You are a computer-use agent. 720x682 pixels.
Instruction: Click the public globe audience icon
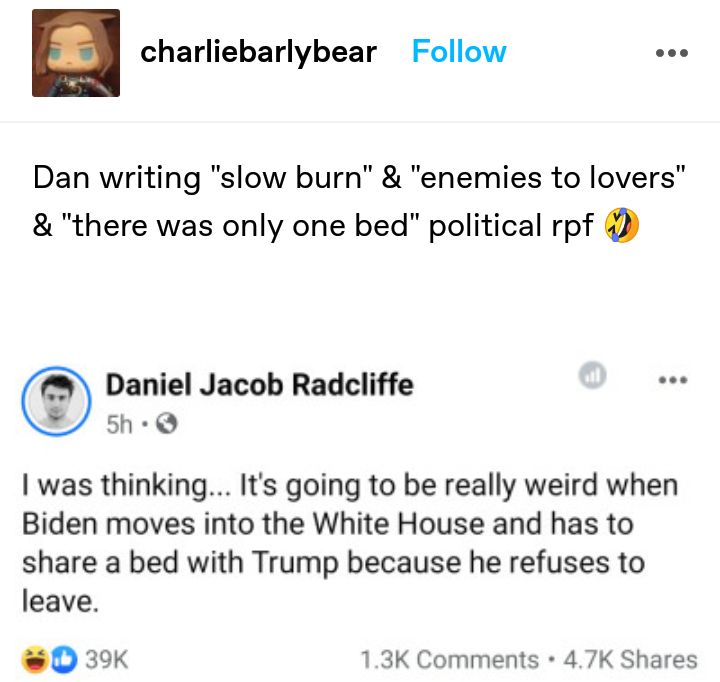point(166,423)
